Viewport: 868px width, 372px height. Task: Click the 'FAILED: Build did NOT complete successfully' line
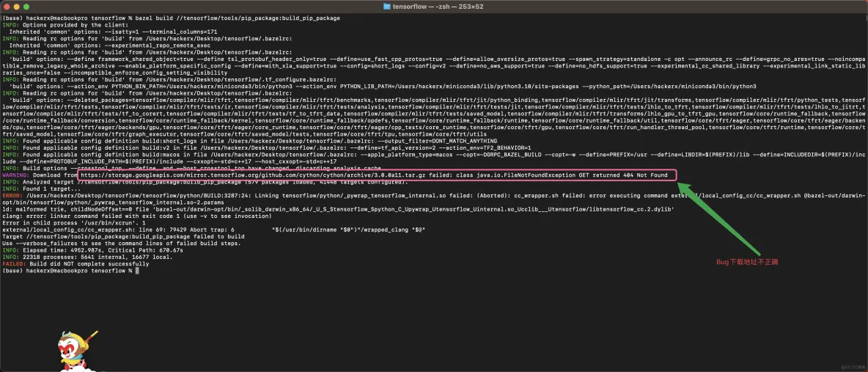[76, 263]
